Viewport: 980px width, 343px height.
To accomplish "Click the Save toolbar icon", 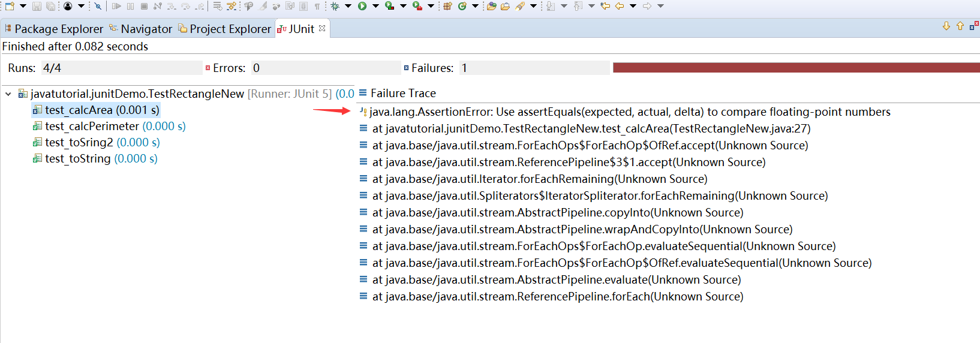I will [x=37, y=6].
